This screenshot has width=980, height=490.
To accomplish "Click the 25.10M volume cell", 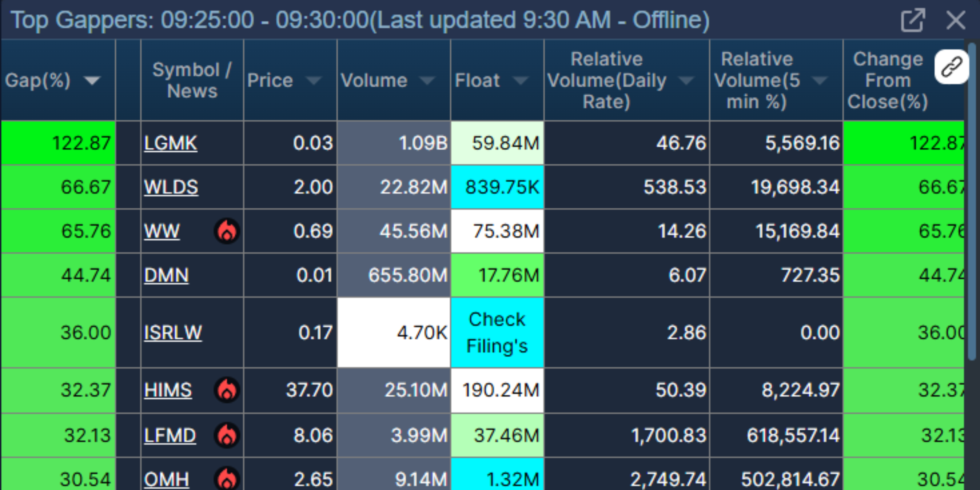I will point(394,390).
